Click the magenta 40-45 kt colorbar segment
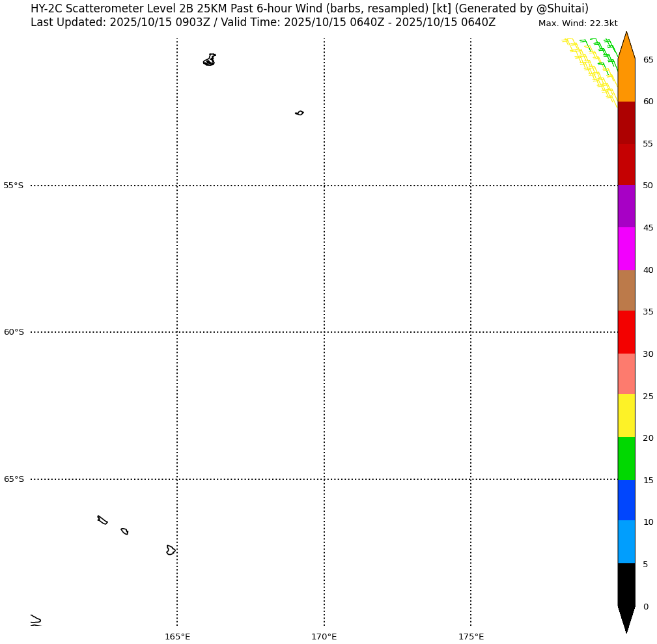This screenshot has width=657, height=644. pos(626,249)
